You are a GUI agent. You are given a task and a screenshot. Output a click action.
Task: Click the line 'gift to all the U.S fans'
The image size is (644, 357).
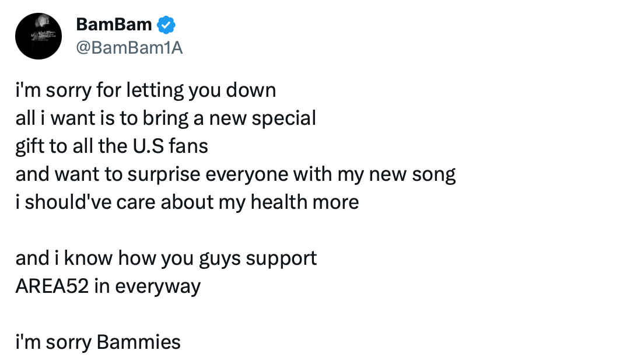point(112,146)
